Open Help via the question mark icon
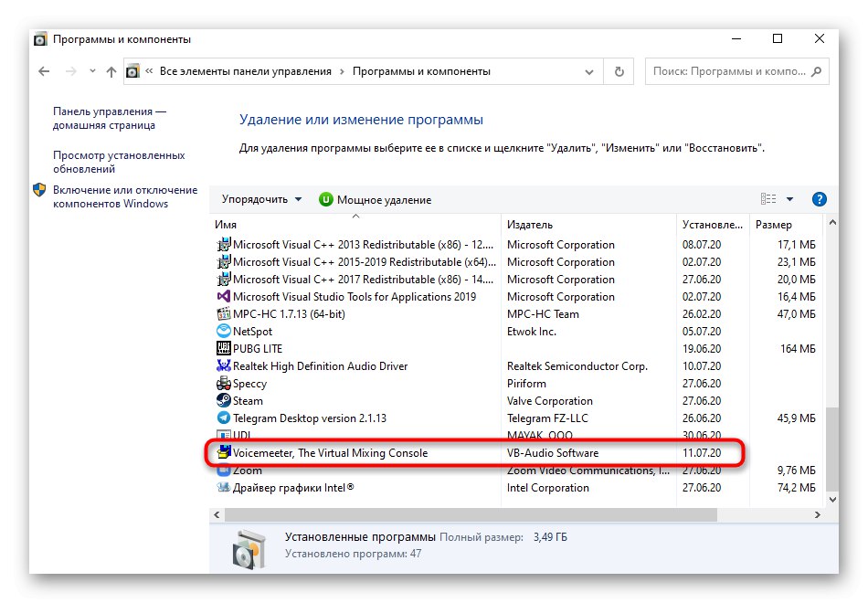This screenshot has width=868, height=603. tap(820, 199)
